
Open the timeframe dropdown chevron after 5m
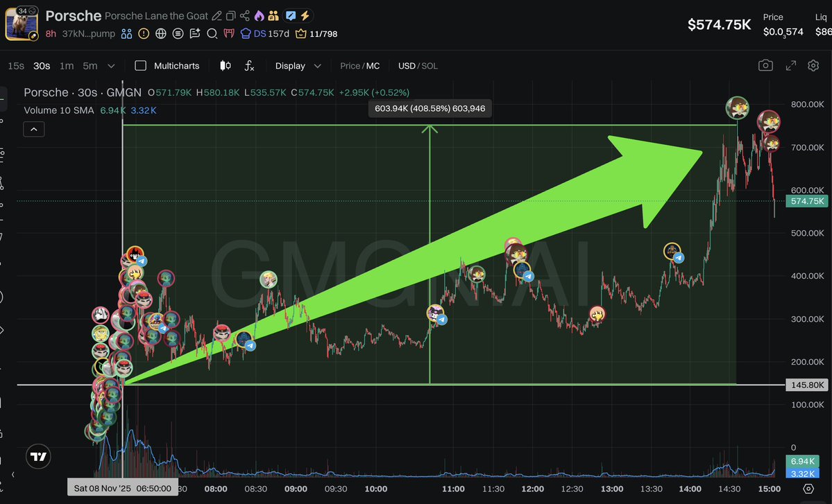(x=111, y=66)
